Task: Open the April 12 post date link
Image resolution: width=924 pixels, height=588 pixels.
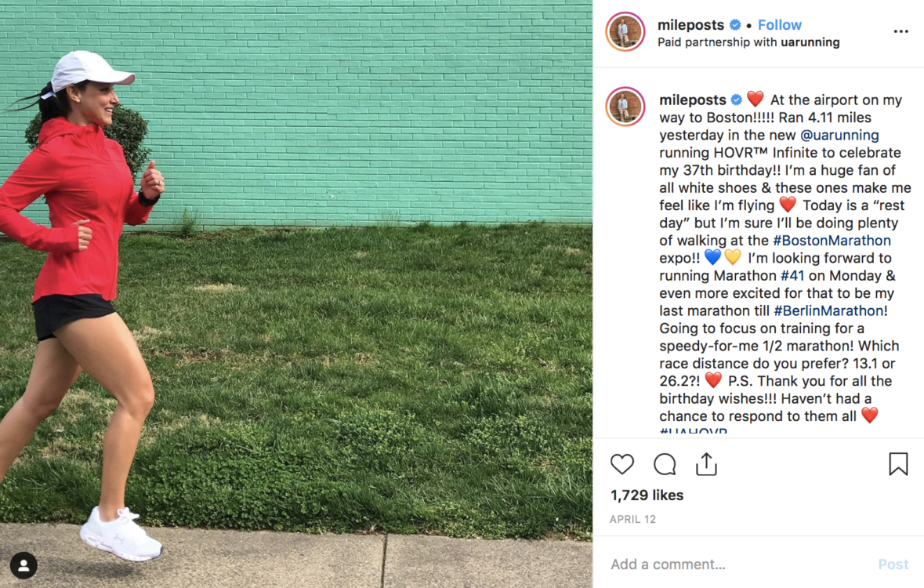Action: click(x=632, y=519)
